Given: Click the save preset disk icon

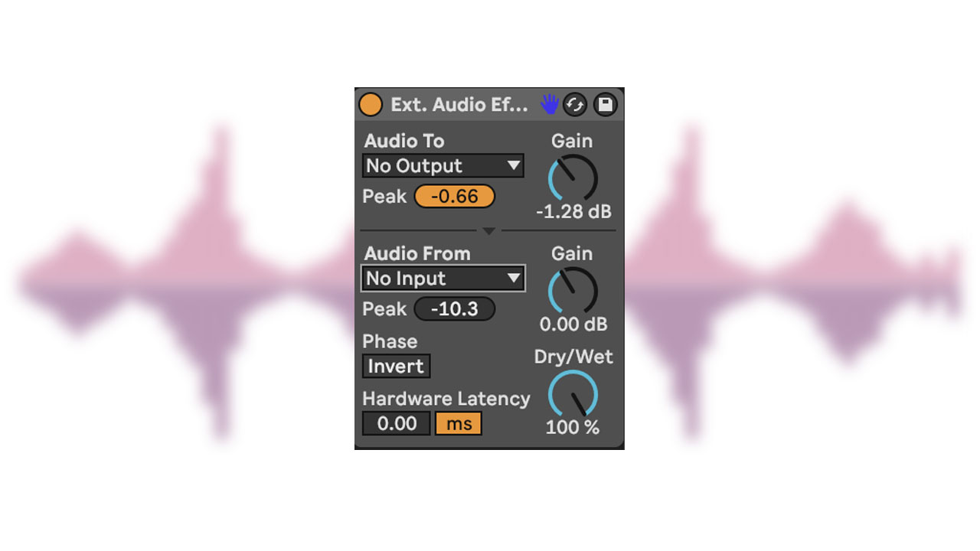Looking at the screenshot, I should pos(605,105).
